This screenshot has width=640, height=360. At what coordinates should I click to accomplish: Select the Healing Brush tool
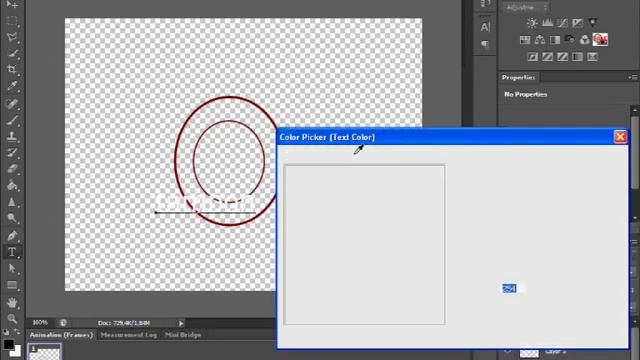pos(12,104)
